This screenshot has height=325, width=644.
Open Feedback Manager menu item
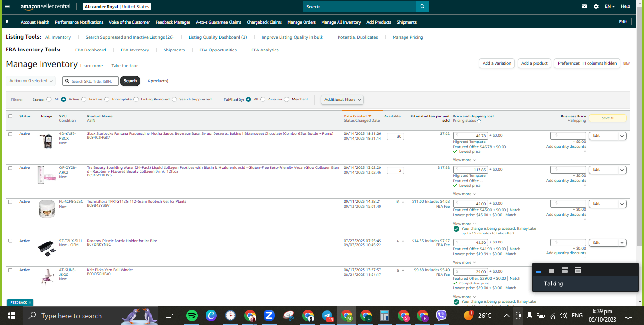pos(173,22)
